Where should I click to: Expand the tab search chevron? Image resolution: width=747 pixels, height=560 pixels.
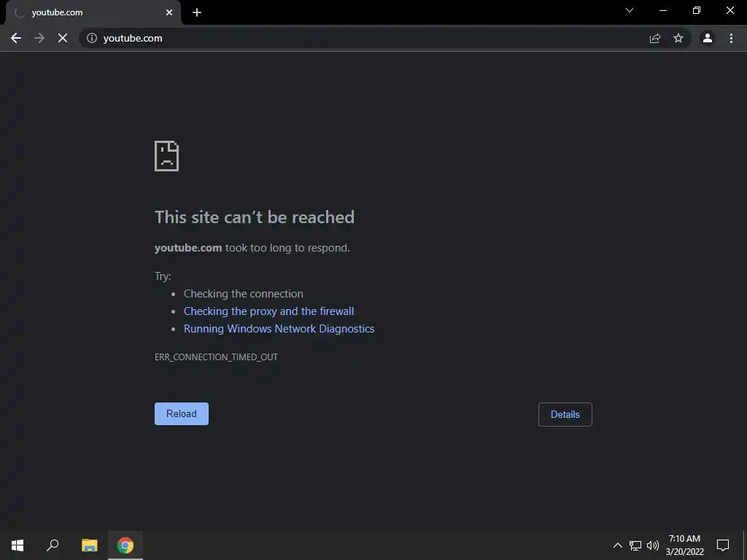click(x=630, y=10)
